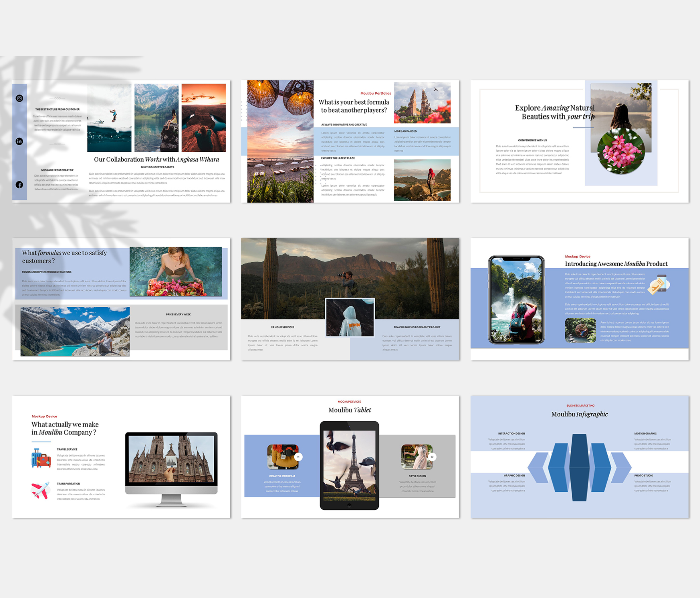
Task: Click 'RECOMMEND PREFERRED DESTINATIONS' subheading
Action: (x=47, y=272)
